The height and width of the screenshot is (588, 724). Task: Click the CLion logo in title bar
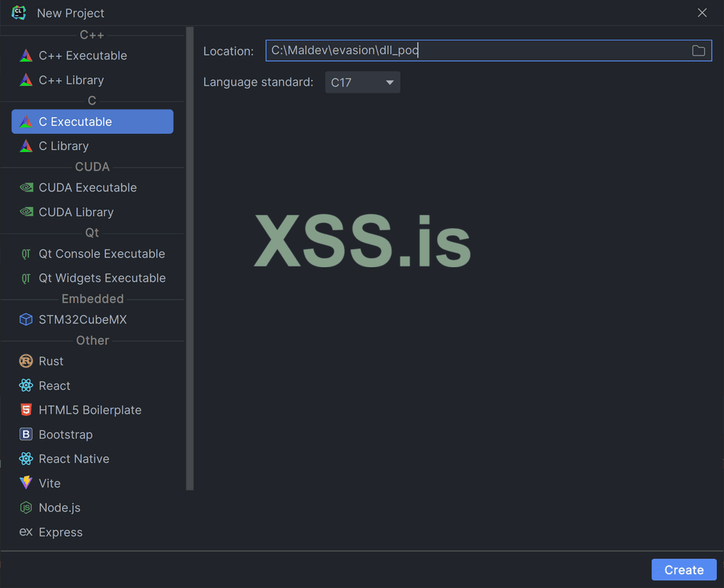(x=19, y=13)
